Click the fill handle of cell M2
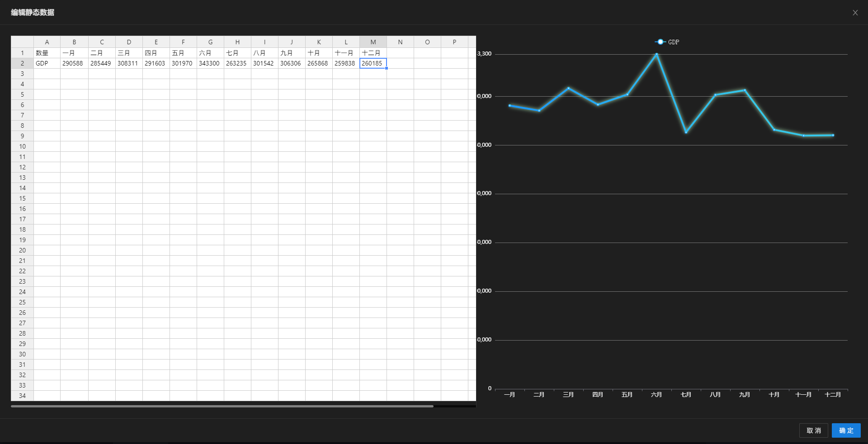Image resolution: width=868 pixels, height=444 pixels. click(387, 68)
